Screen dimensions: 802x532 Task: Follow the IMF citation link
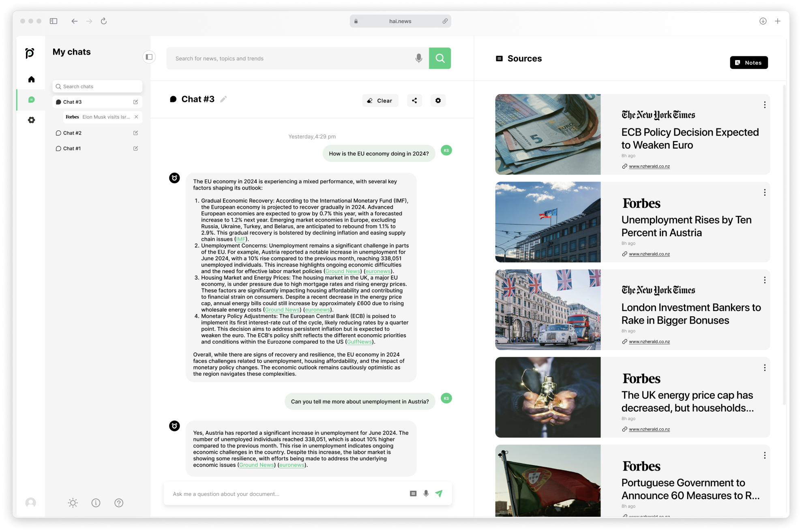pyautogui.click(x=240, y=239)
